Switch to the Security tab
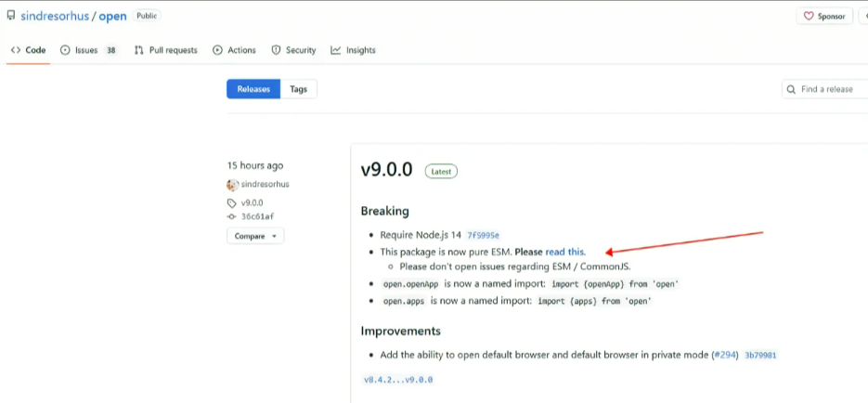Image resolution: width=868 pixels, height=403 pixels. 293,50
